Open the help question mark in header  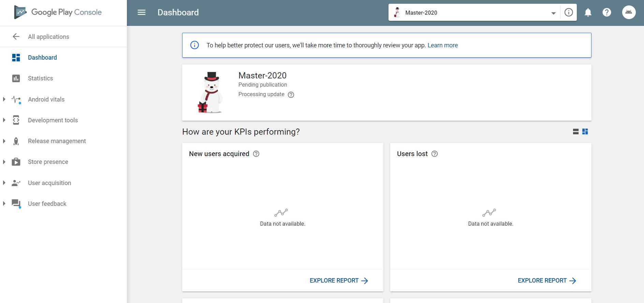click(x=607, y=12)
